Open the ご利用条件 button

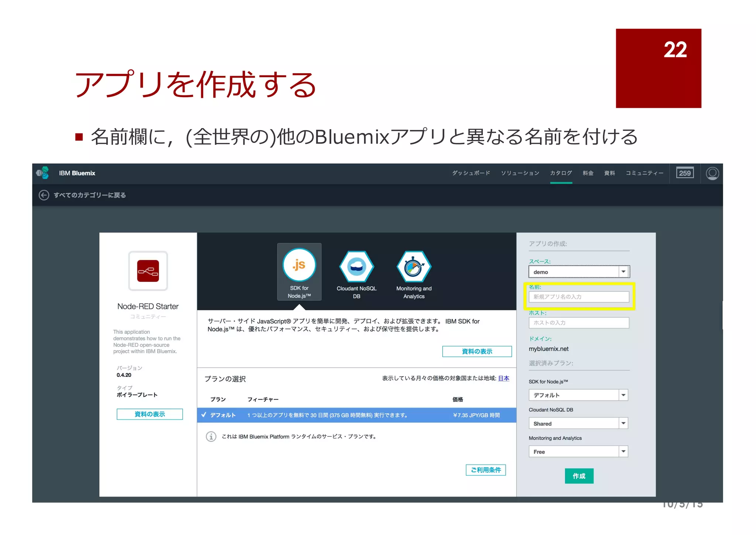point(486,470)
